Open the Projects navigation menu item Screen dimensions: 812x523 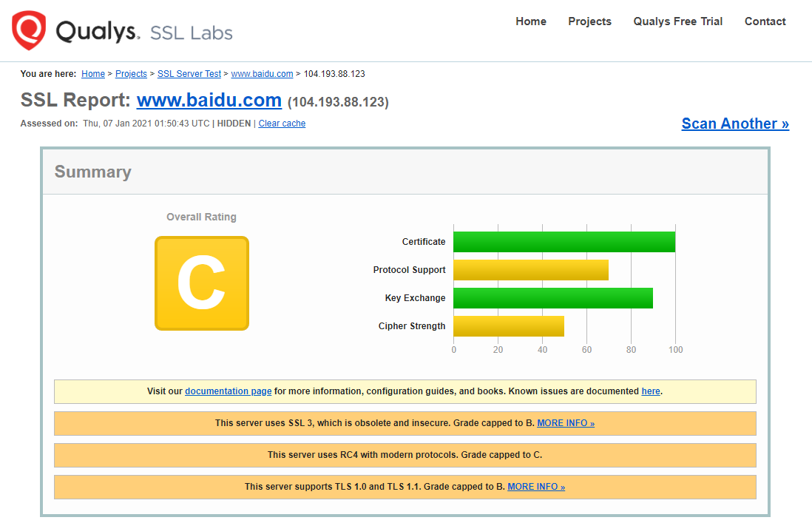click(589, 21)
